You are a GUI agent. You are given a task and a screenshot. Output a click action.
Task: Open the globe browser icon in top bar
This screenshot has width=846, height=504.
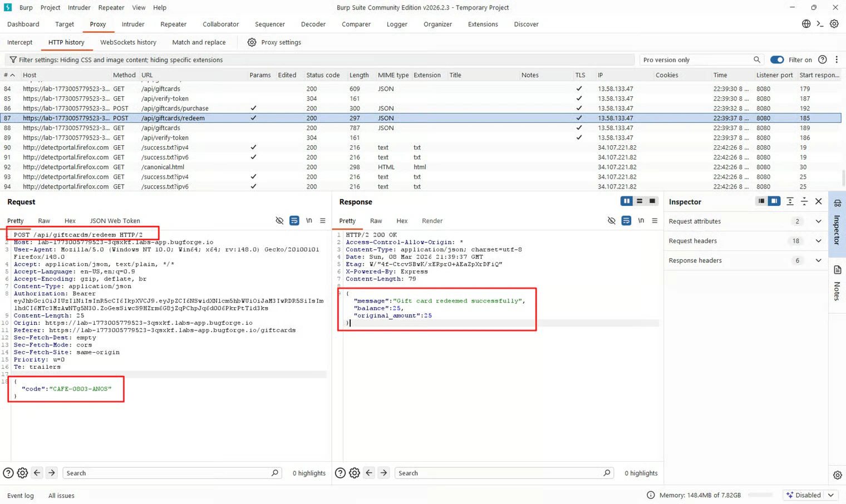(x=806, y=24)
